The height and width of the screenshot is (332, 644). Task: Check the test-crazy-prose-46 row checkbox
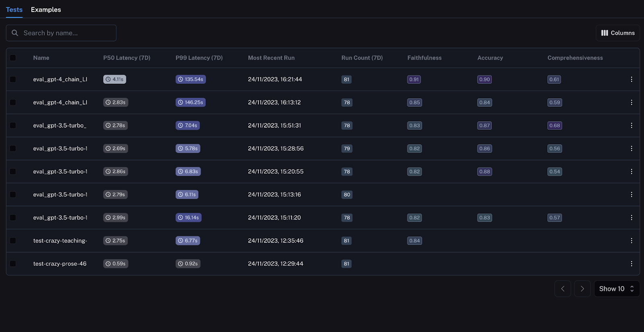[x=13, y=264]
